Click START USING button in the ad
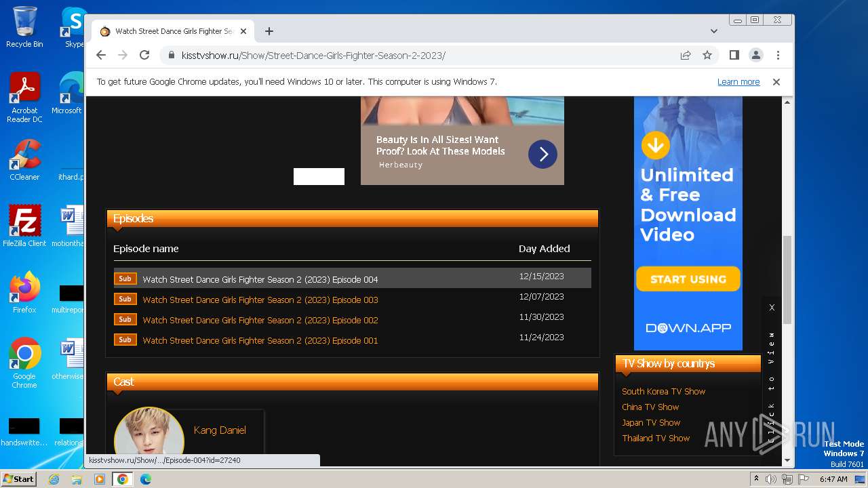 click(688, 279)
